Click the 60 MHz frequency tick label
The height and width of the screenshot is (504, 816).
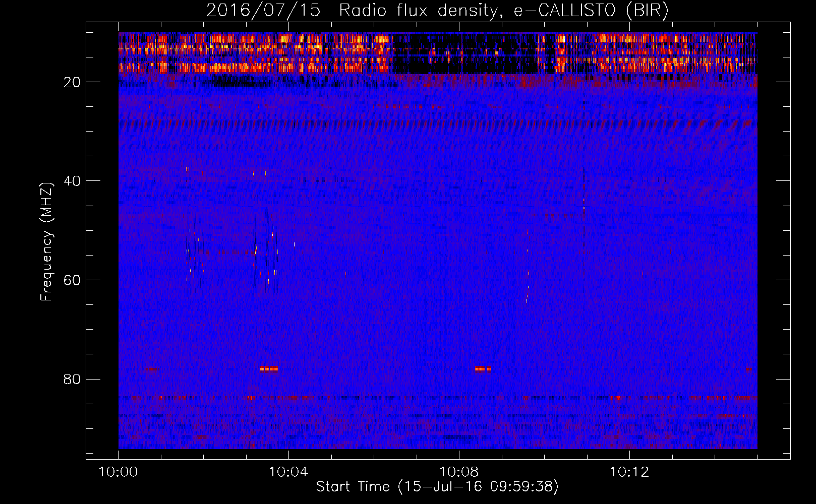click(x=73, y=280)
